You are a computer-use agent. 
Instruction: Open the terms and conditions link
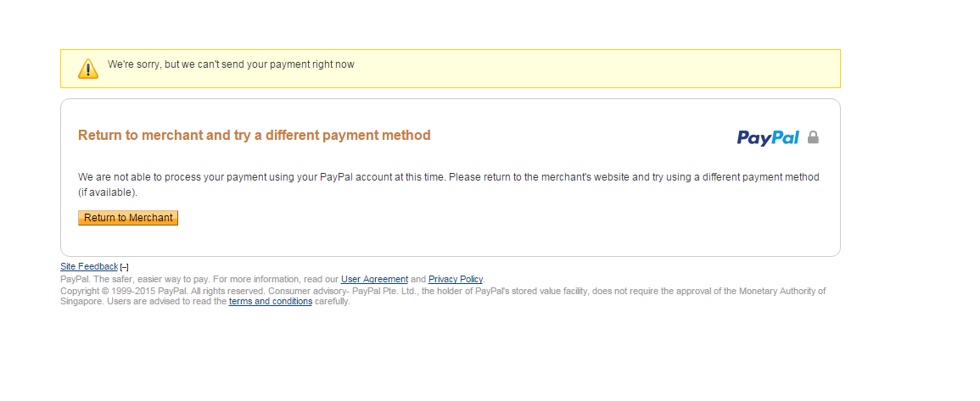(x=271, y=301)
